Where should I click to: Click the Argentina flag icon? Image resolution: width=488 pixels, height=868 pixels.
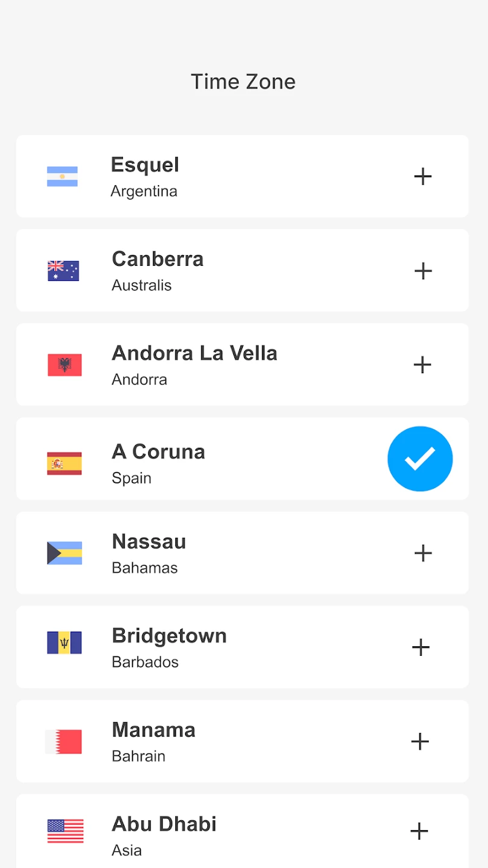click(x=63, y=177)
